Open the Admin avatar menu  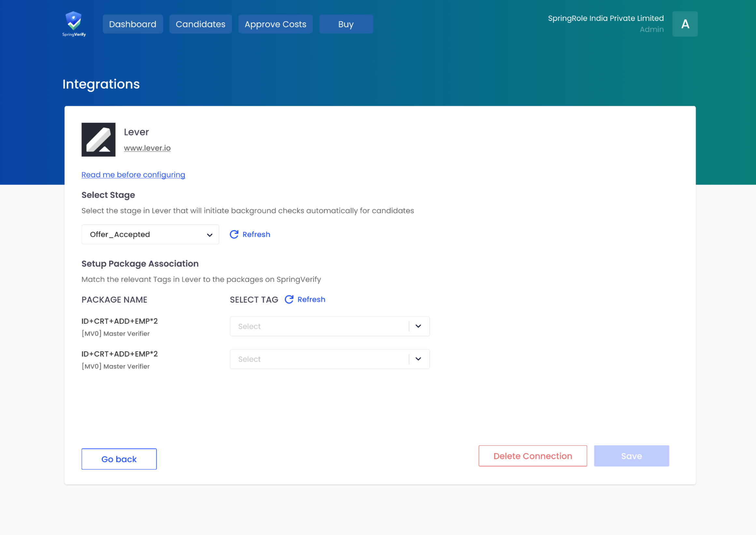(685, 24)
